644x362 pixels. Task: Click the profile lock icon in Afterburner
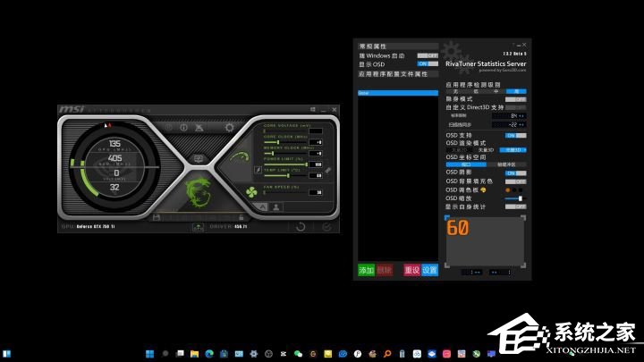coord(241,217)
